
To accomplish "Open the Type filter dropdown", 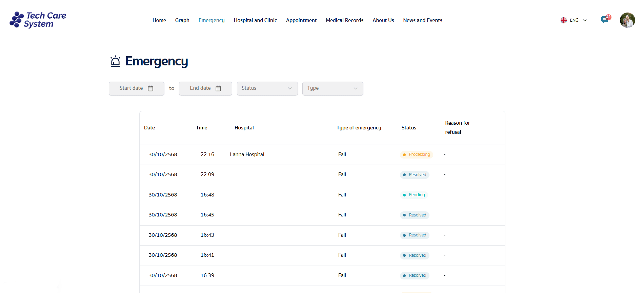I will (333, 88).
